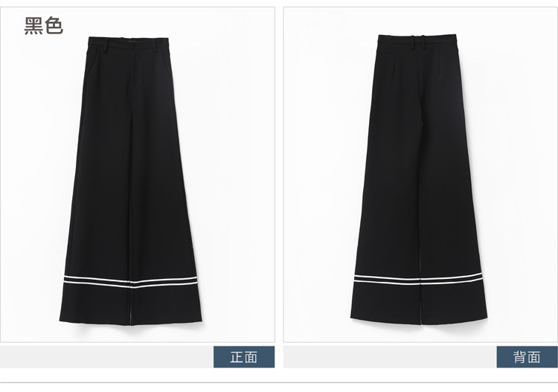
Task: Click the 正面 label button
Action: point(244,357)
